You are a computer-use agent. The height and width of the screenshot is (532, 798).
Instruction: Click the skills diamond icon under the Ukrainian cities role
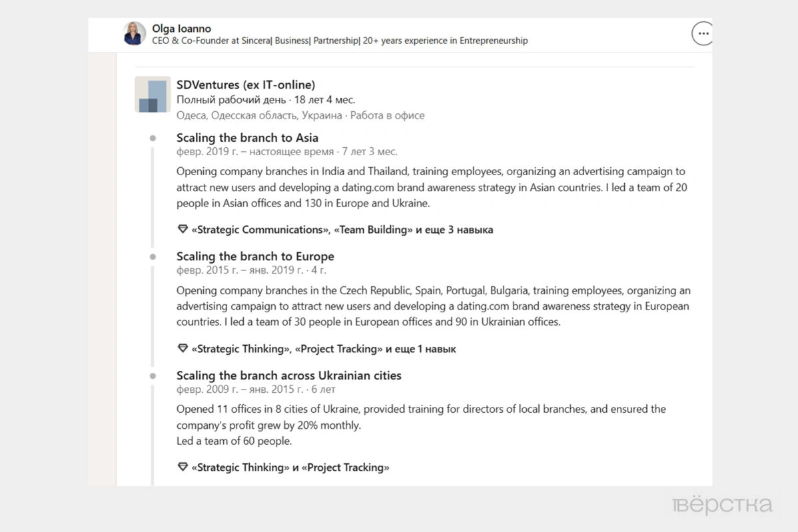[x=183, y=467]
